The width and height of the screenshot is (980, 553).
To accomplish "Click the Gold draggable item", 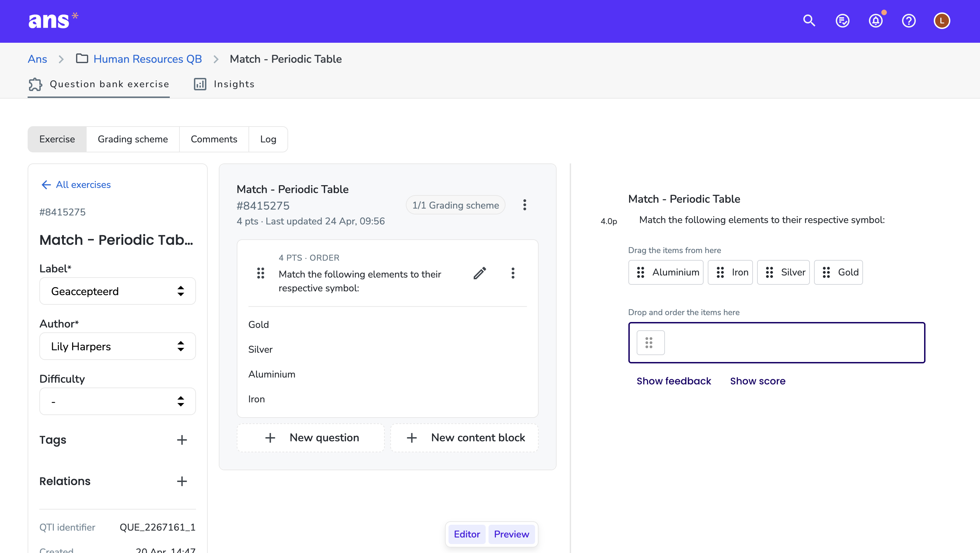I will [838, 272].
